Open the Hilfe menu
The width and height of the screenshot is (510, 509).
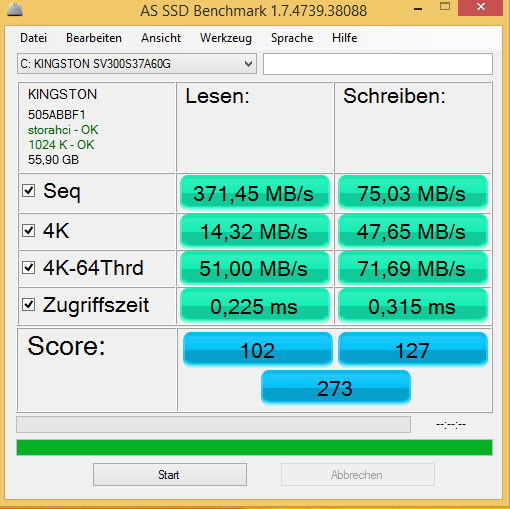345,38
